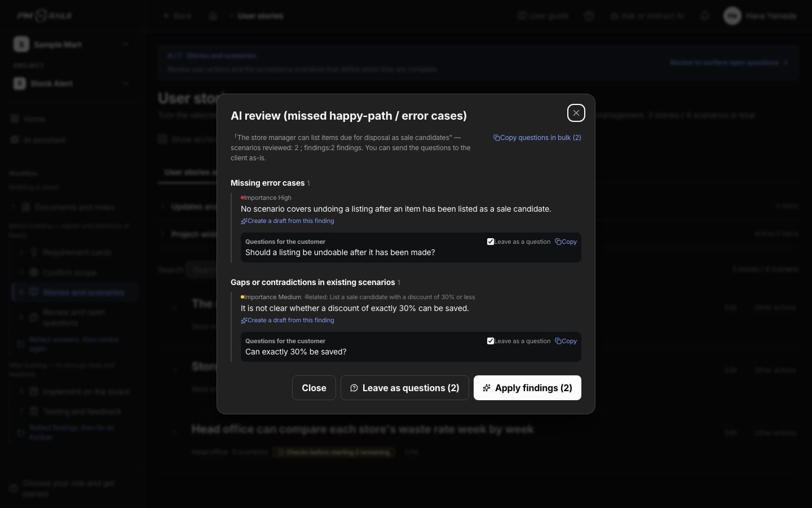The height and width of the screenshot is (508, 812).
Task: Apply findings (2) with the sparkle button
Action: pos(527,388)
